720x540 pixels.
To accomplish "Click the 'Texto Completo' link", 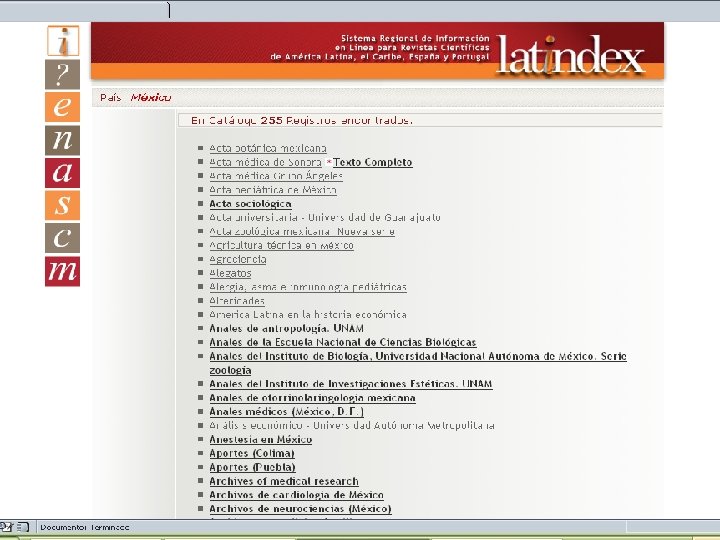I will tap(373, 162).
